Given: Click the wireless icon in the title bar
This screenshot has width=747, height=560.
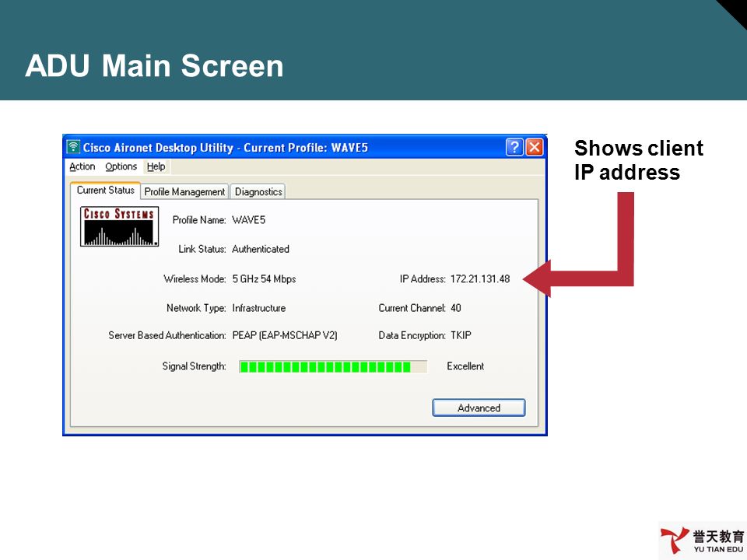Looking at the screenshot, I should (73, 147).
